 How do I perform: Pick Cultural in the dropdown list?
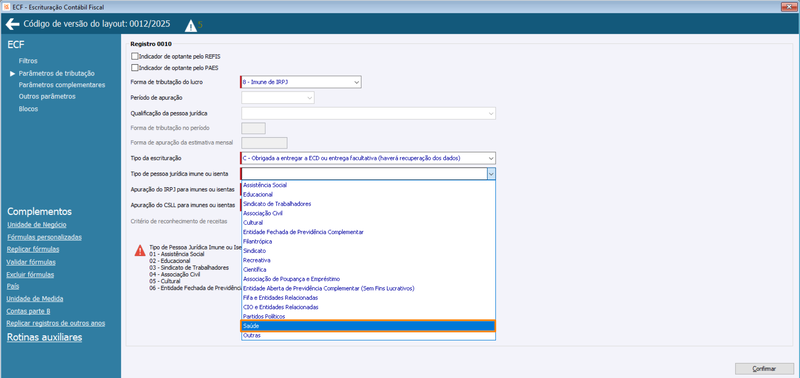368,222
